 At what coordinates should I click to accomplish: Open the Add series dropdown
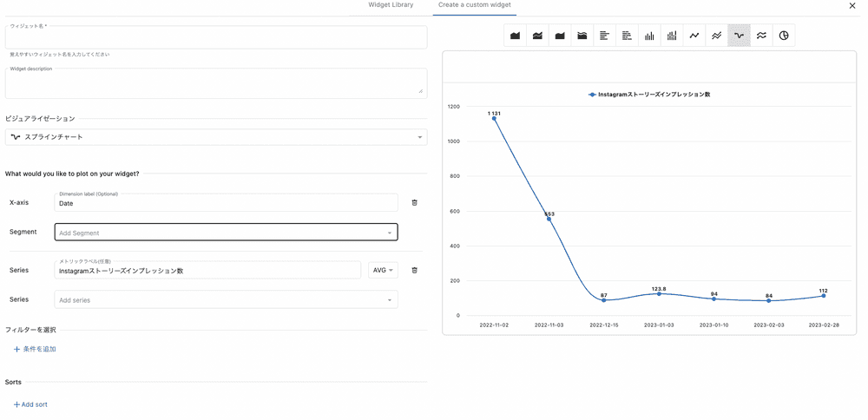226,300
